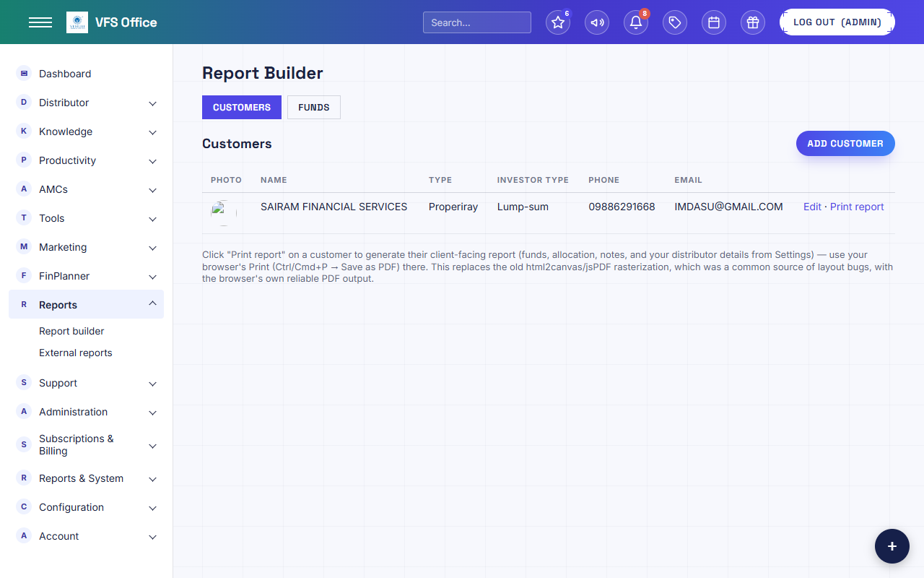Viewport: 924px width, 578px height.
Task: Click the Distributor 'D' badge icon
Action: click(x=24, y=102)
